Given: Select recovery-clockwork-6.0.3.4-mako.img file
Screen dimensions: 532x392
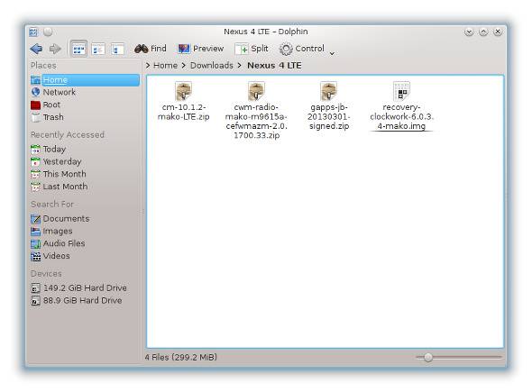Looking at the screenshot, I should [401, 105].
